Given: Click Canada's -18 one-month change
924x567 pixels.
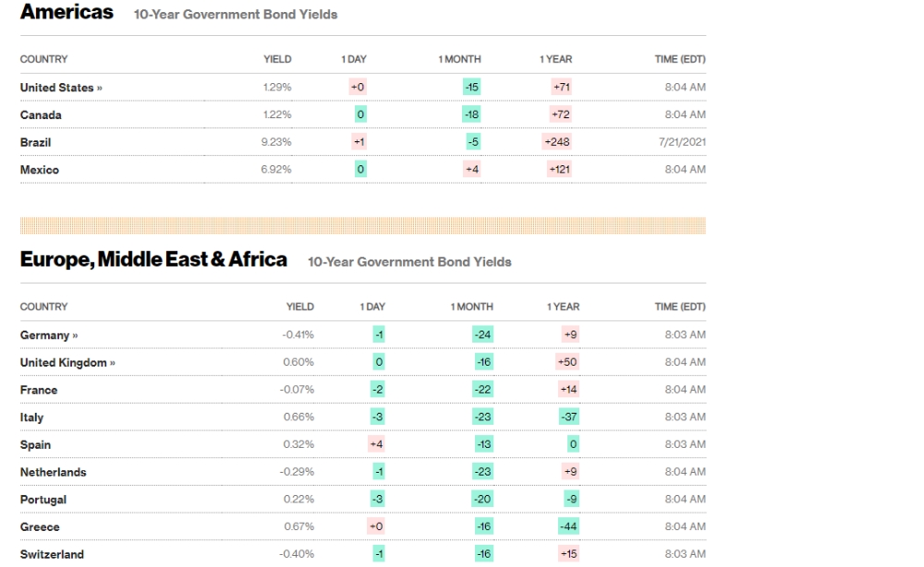Looking at the screenshot, I should 471,115.
